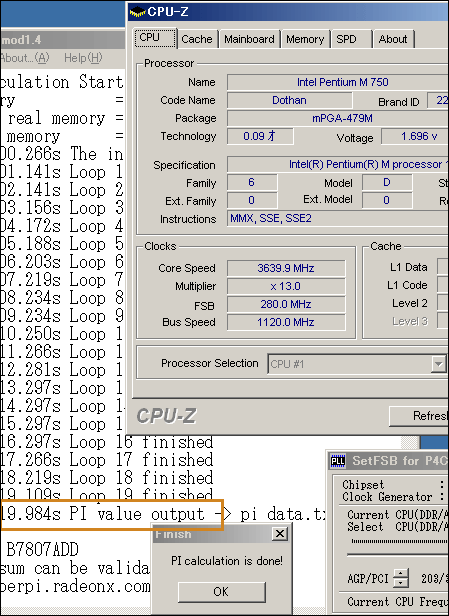Image resolution: width=449 pixels, height=616 pixels.
Task: Click the Model value D
Action: pos(387,182)
